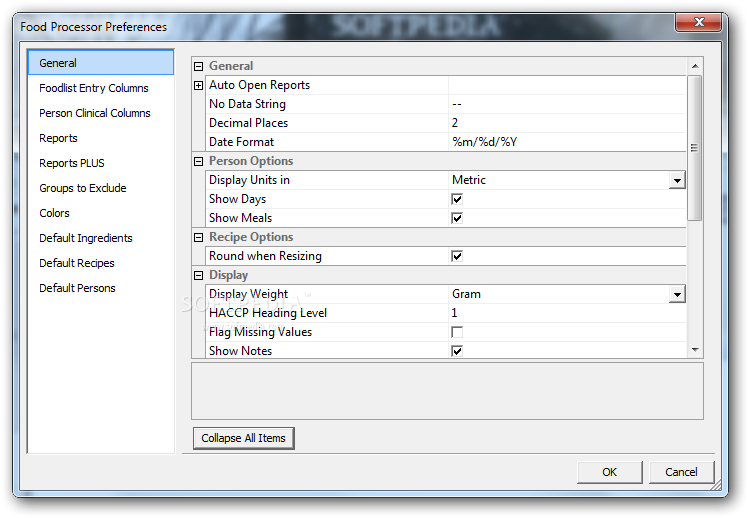The height and width of the screenshot is (518, 749).
Task: Click the Flag Missing Values label
Action: 260,332
